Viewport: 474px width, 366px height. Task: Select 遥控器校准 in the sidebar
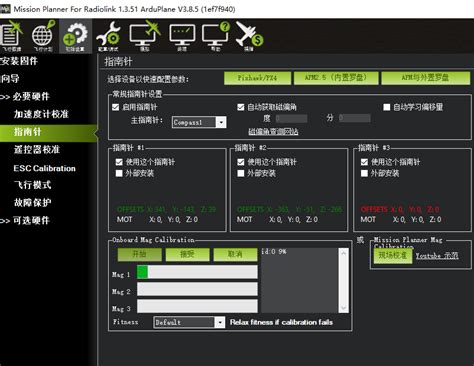37,149
